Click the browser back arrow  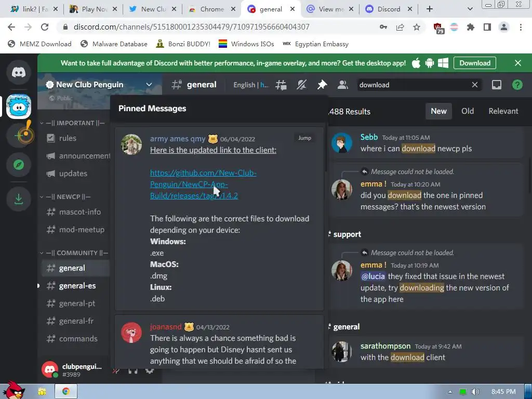click(11, 27)
